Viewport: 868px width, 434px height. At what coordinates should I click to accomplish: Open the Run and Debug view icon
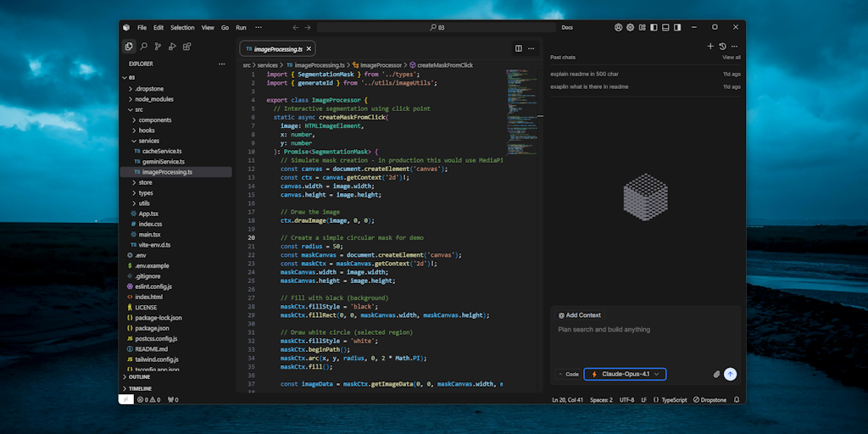point(172,47)
